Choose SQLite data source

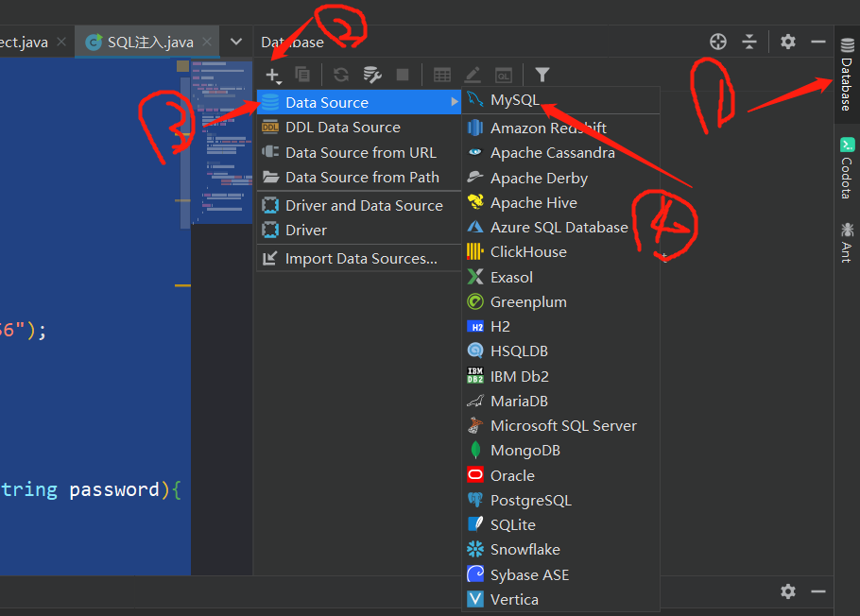tap(560, 525)
